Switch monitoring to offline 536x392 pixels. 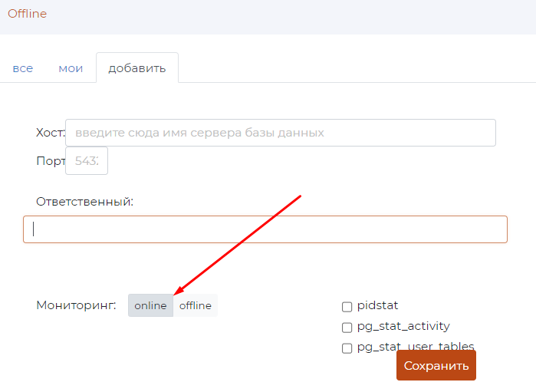tap(196, 305)
